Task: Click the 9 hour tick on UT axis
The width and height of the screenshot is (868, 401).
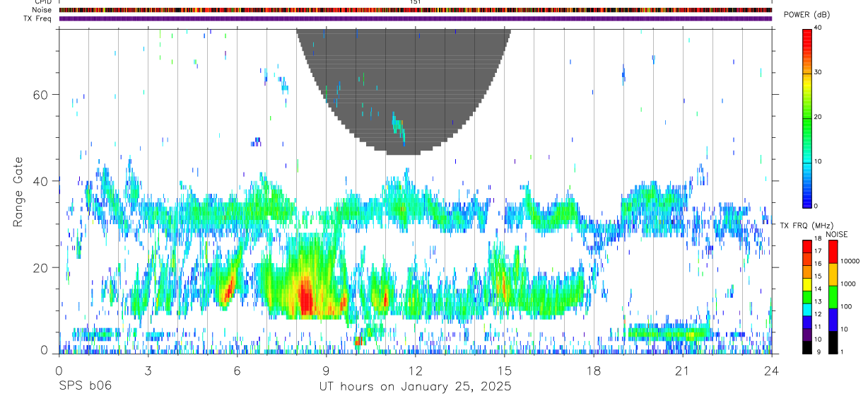Action: click(x=327, y=369)
